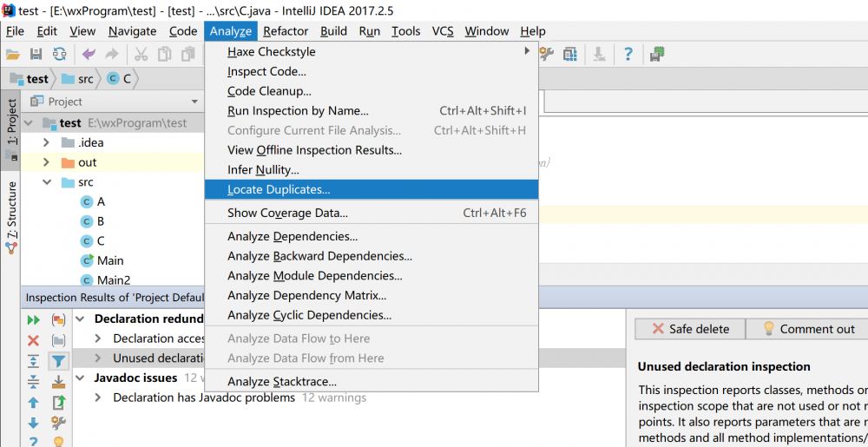Image resolution: width=868 pixels, height=447 pixels.
Task: Open Haxe Checkstyle submenu
Action: click(x=371, y=52)
